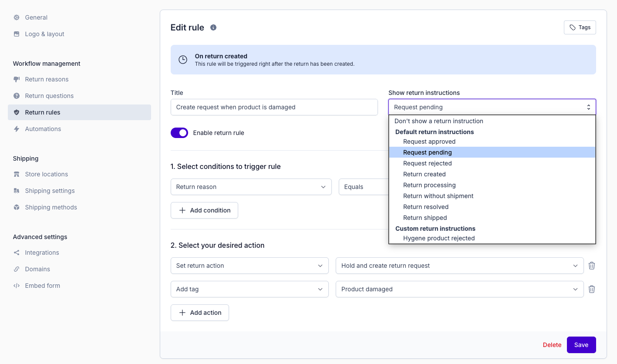Screen dimensions: 617x364
Task: Choose Hygene product rejected instruction
Action: point(438,238)
